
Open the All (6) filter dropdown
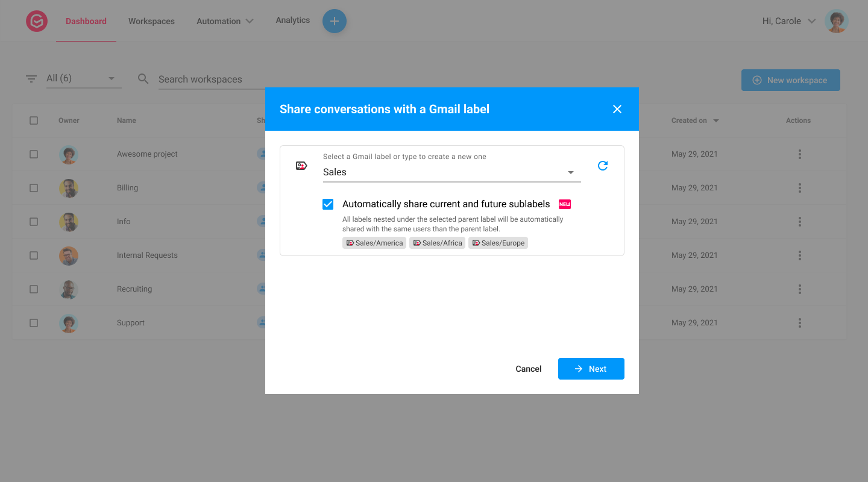point(83,78)
